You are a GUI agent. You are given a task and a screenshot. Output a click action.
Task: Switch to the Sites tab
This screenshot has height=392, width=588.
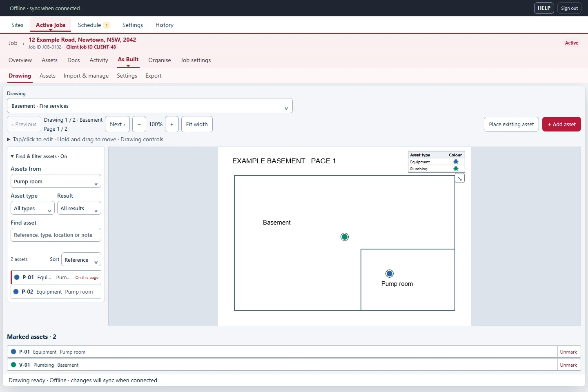[x=18, y=25]
